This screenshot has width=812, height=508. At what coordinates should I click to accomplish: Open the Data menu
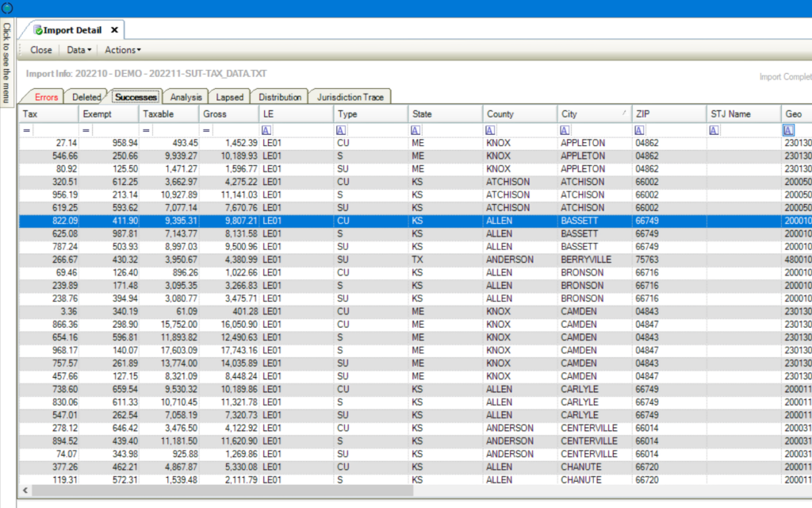tap(80, 49)
